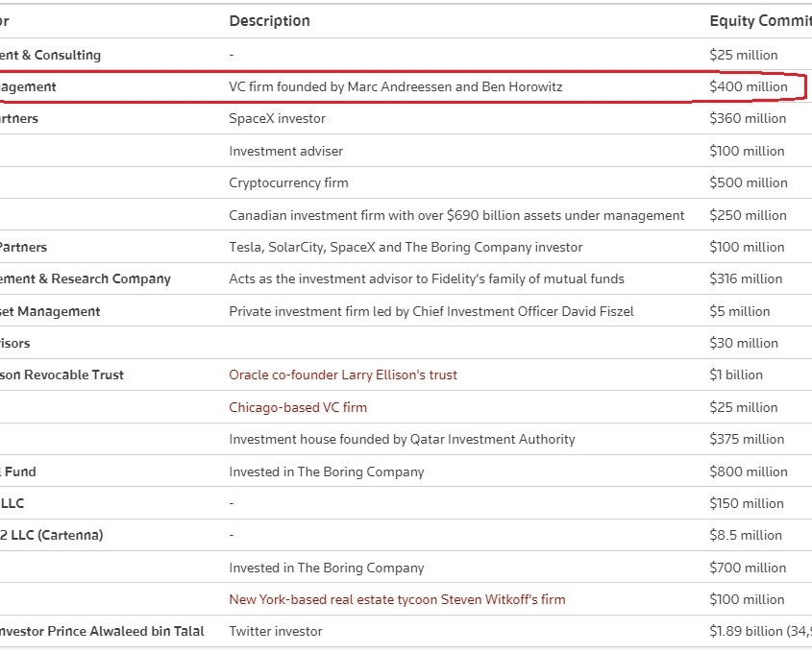Click the $150 million equity amount
Viewport: 812px width, 653px height.
pyautogui.click(x=747, y=503)
